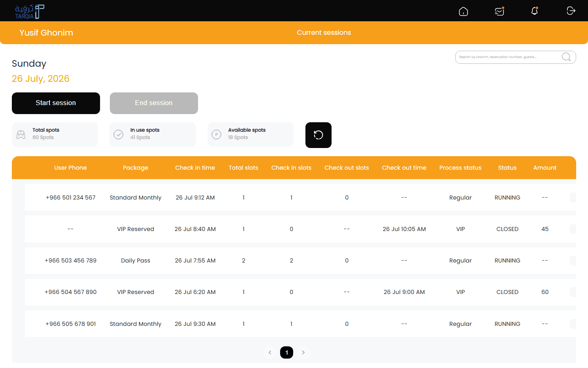Click the amount 60 cell
Image resolution: width=588 pixels, height=368 pixels.
[545, 292]
